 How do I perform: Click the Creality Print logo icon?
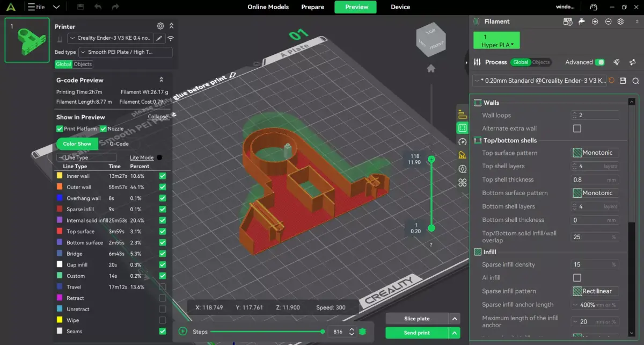(x=12, y=7)
